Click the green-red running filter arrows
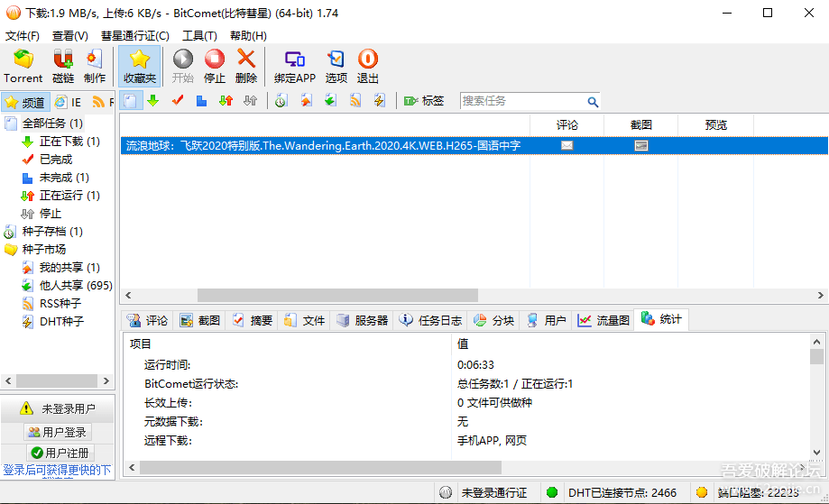The height and width of the screenshot is (504, 829). pos(226,100)
